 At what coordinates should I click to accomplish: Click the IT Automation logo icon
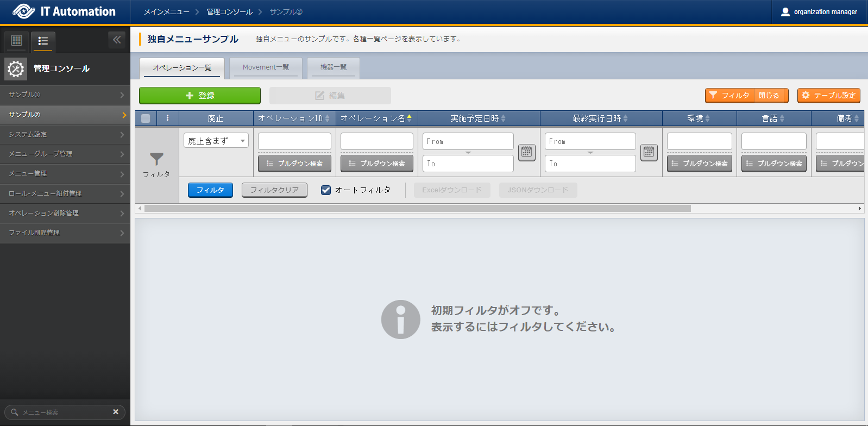point(23,11)
